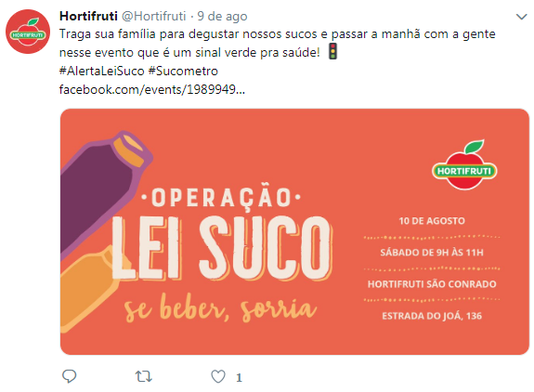Open @Hortifruti handle link
534x392 pixels.
pyautogui.click(x=154, y=16)
